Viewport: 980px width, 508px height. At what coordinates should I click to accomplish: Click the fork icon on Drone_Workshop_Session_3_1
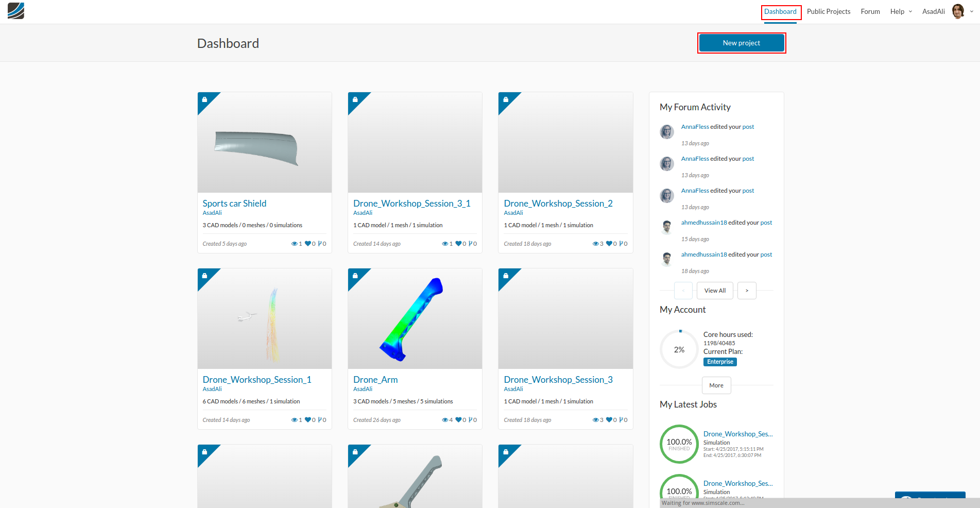point(470,244)
